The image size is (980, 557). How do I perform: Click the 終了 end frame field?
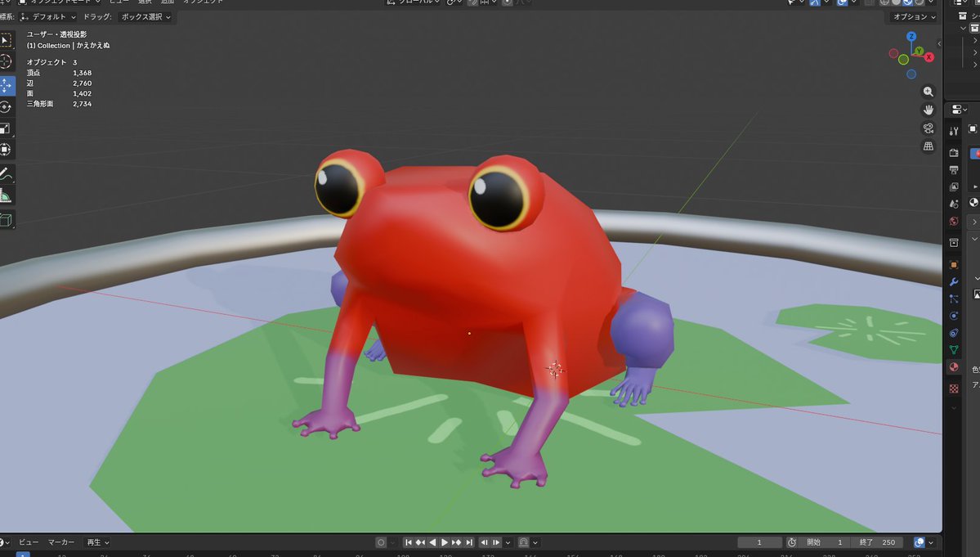point(877,542)
